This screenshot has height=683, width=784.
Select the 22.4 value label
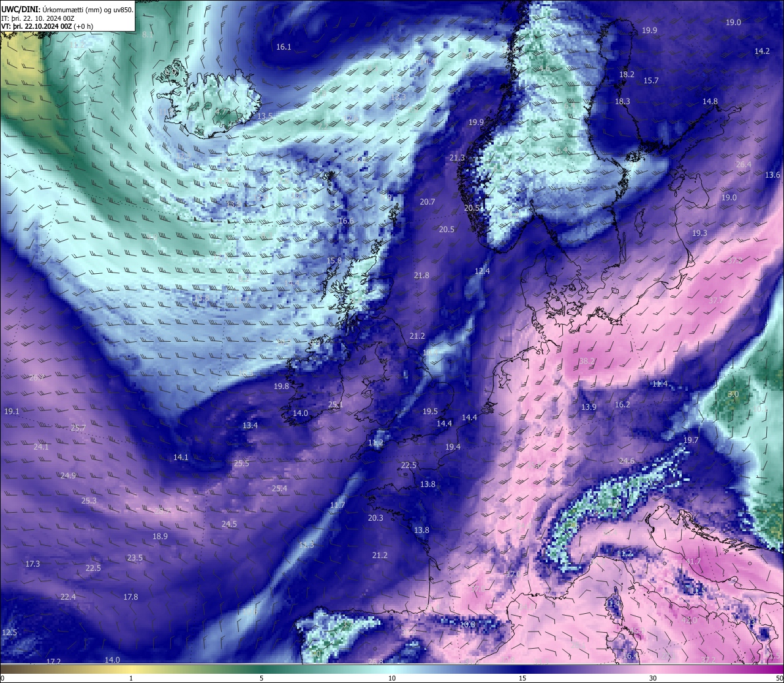(68, 597)
